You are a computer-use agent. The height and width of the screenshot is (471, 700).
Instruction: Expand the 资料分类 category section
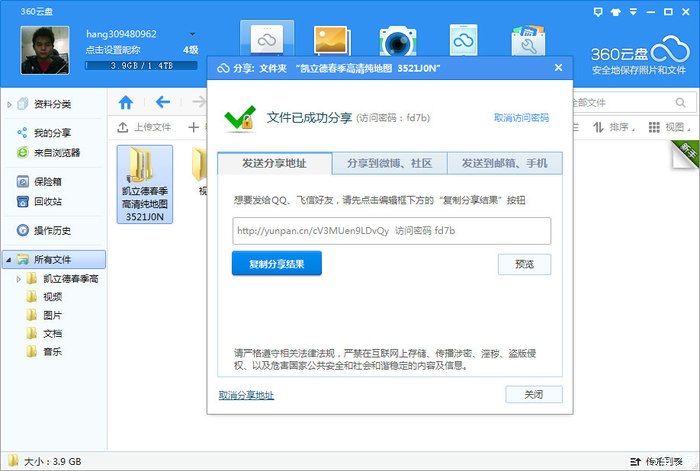pos(9,103)
